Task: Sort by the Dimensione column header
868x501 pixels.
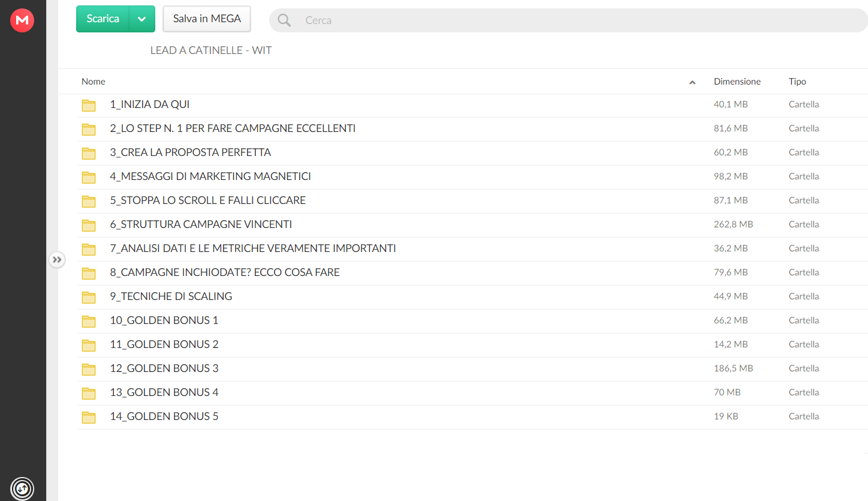Action: tap(737, 82)
